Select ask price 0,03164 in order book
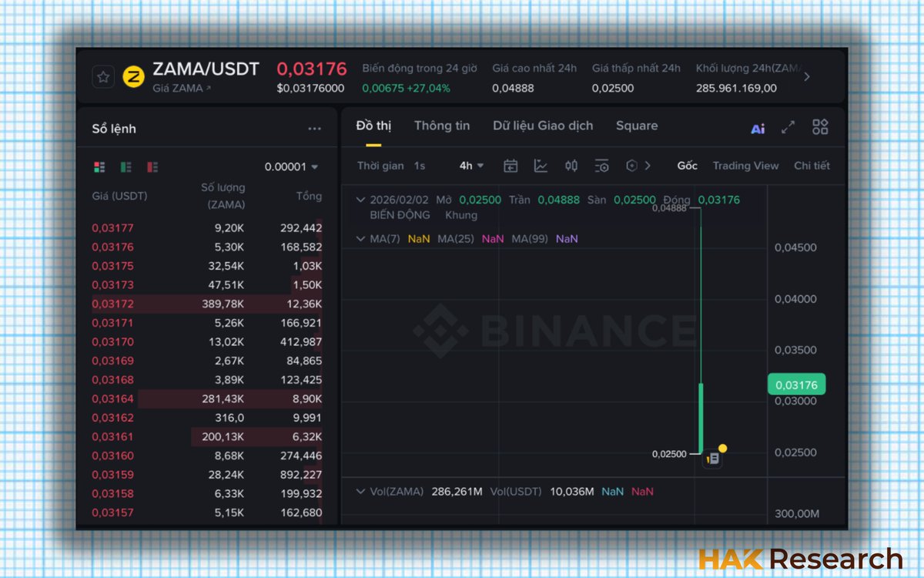 [112, 398]
